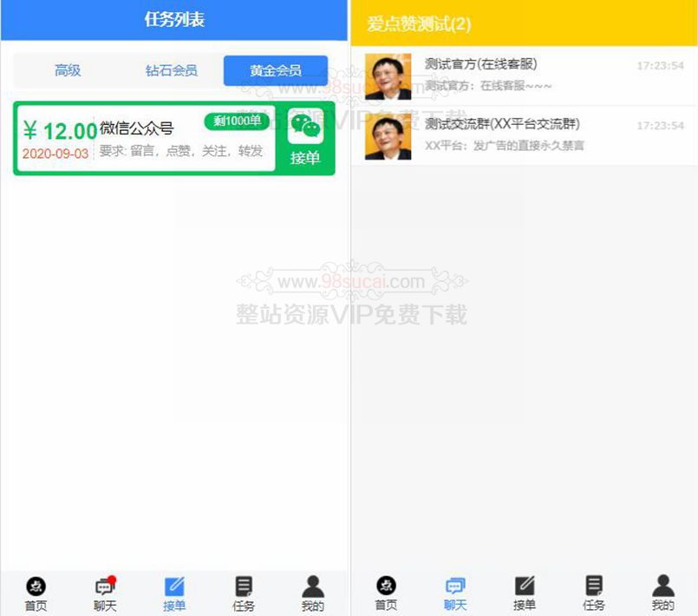Open 我的 profile icon in left bottom bar
The width and height of the screenshot is (698, 616).
[x=313, y=587]
